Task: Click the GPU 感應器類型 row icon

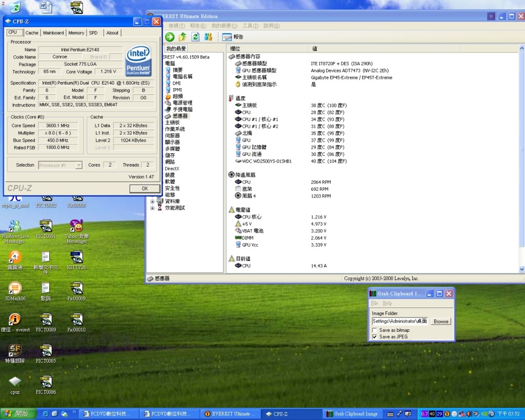Action: 238,70
